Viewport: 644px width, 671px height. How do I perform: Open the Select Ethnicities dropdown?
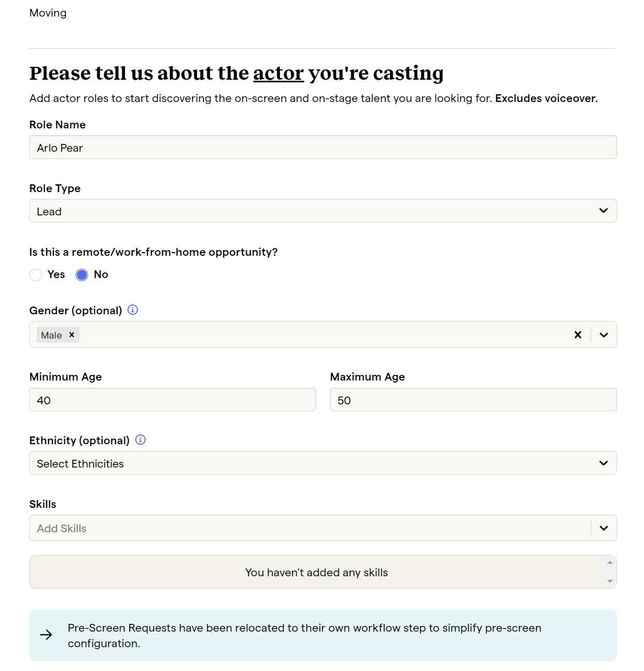323,463
